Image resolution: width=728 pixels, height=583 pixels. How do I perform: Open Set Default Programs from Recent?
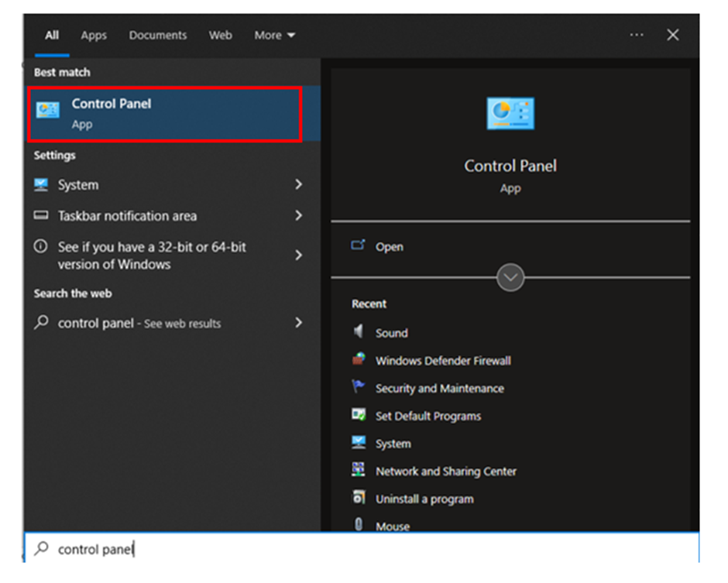click(428, 417)
